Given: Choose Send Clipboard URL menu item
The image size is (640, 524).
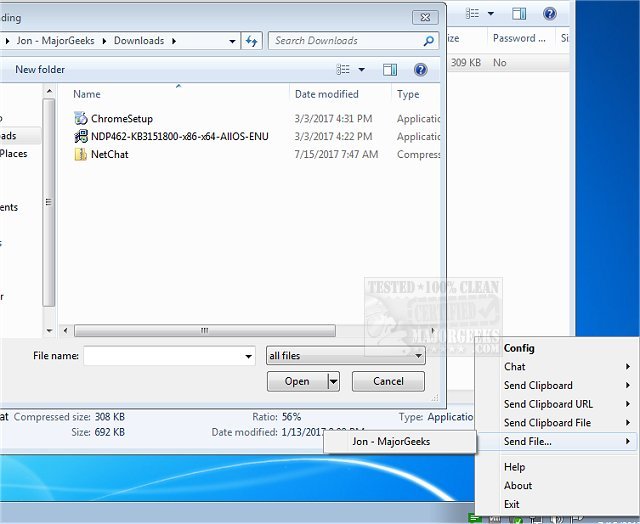Looking at the screenshot, I should click(x=548, y=404).
